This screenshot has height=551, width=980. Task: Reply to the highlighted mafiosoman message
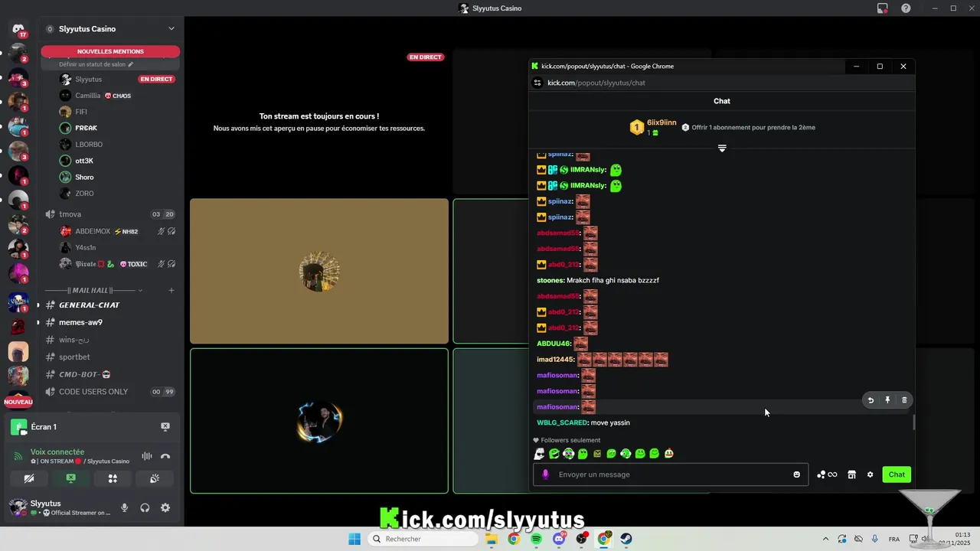871,400
